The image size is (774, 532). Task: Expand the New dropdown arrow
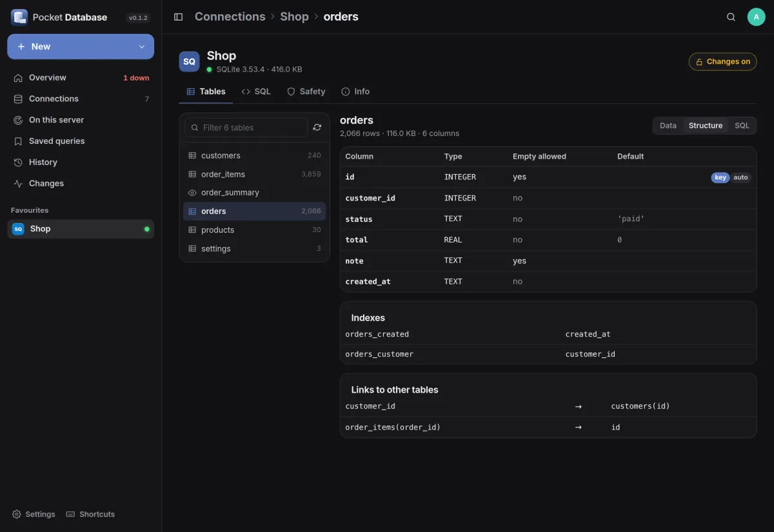coord(142,46)
